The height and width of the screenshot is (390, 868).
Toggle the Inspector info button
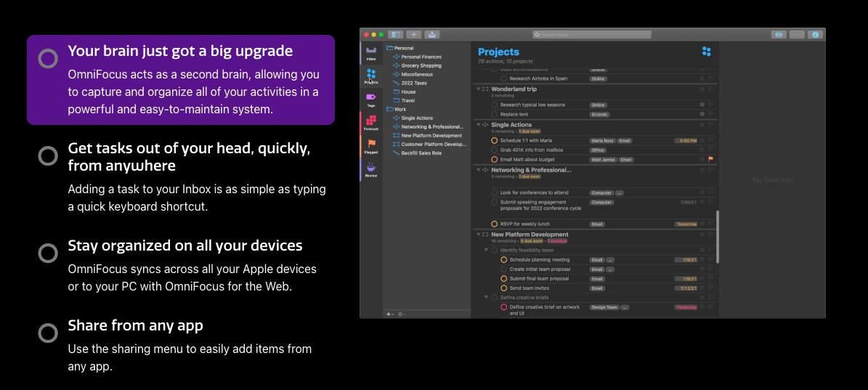(815, 34)
